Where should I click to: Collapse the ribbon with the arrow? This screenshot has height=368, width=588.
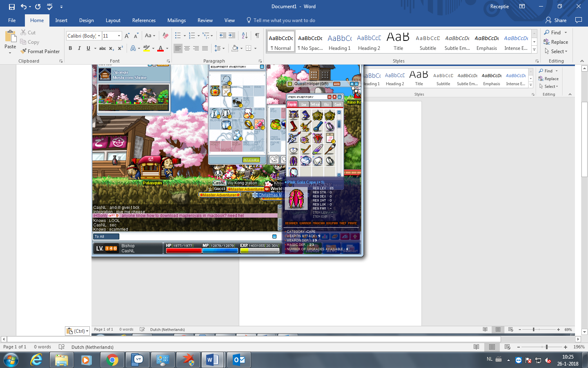(x=582, y=61)
